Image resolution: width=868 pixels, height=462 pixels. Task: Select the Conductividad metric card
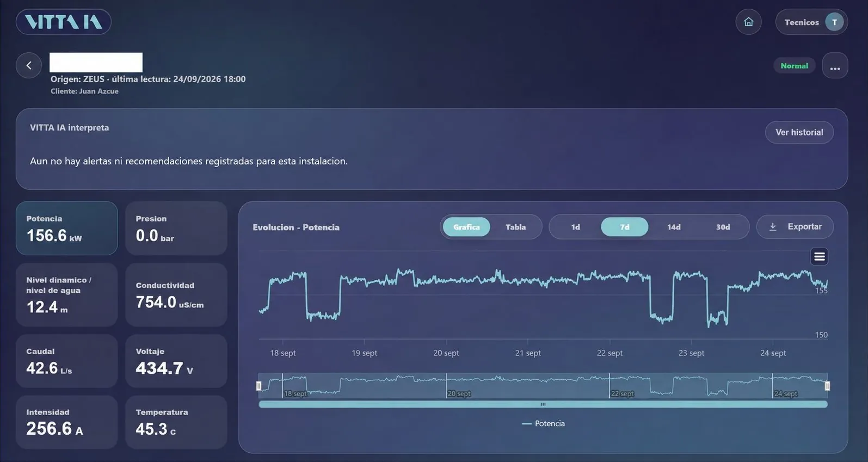coord(176,295)
